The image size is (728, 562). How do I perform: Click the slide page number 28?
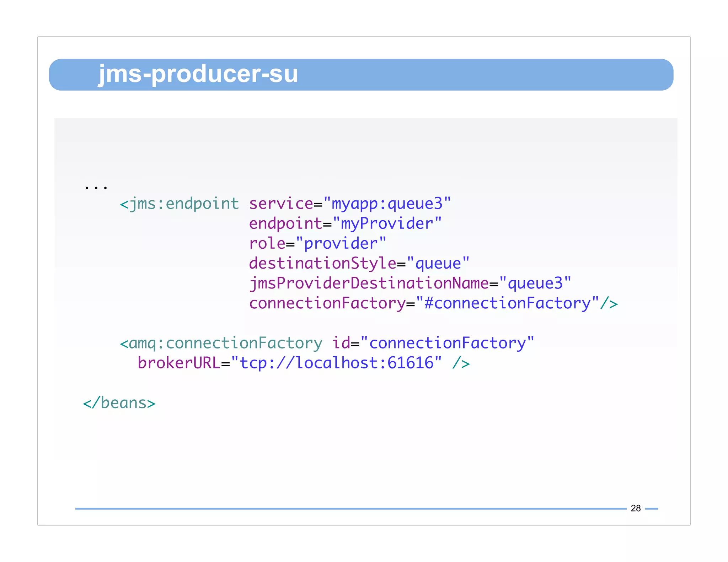click(636, 508)
